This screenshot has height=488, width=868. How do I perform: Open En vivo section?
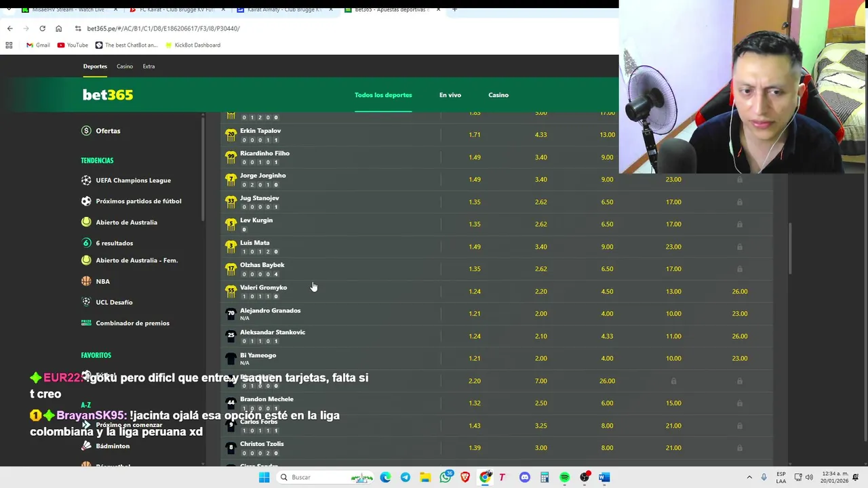tap(450, 95)
